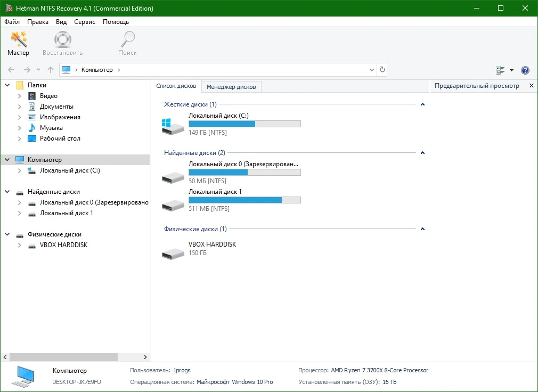
Task: Select Локальный диск 0 drive icon in list
Action: tap(173, 177)
